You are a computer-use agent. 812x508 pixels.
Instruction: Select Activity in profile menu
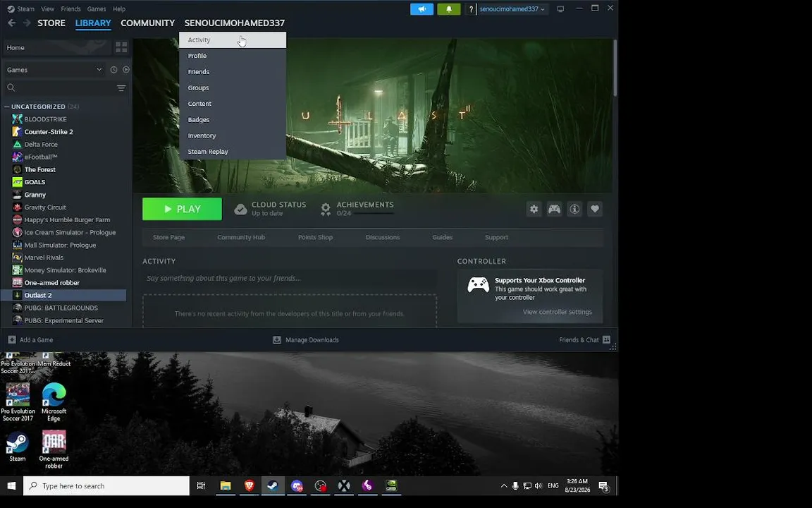(x=233, y=40)
